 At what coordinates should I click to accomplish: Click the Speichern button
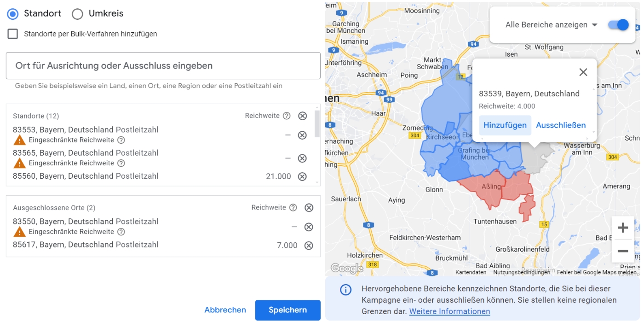(287, 310)
